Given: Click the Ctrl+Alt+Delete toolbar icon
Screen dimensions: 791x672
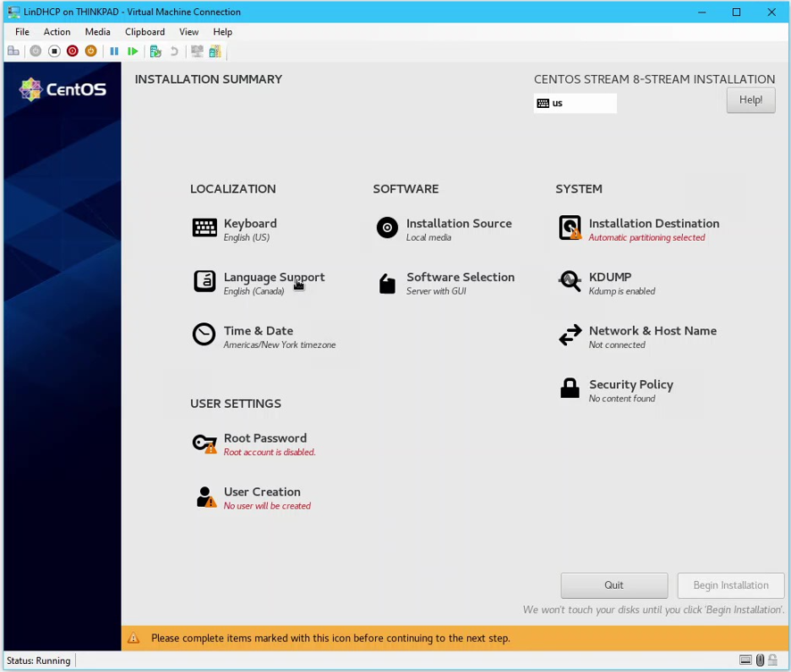Looking at the screenshot, I should (13, 51).
